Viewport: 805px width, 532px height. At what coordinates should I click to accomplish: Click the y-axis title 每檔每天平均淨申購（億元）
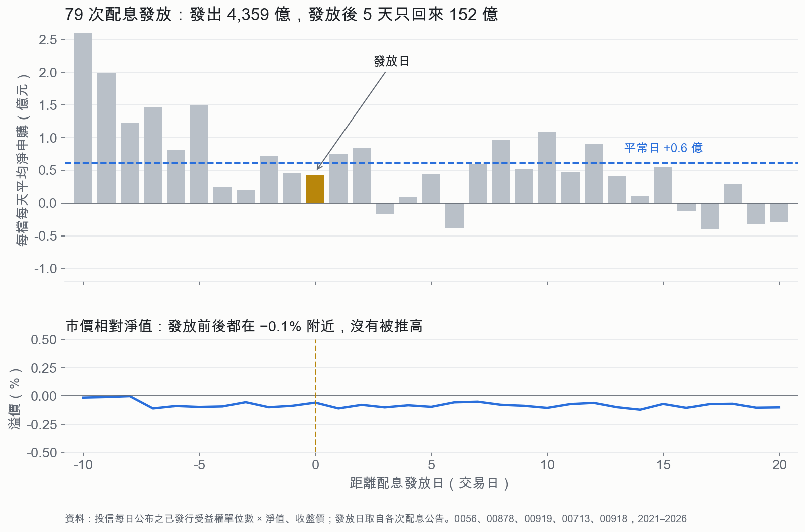[23, 160]
